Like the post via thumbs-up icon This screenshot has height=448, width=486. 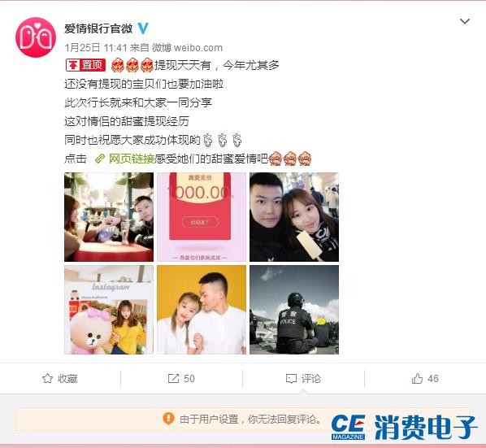417,378
